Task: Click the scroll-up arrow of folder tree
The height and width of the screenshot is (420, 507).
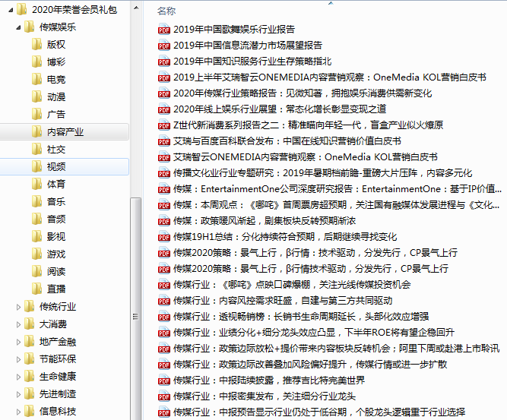Action: pyautogui.click(x=136, y=8)
